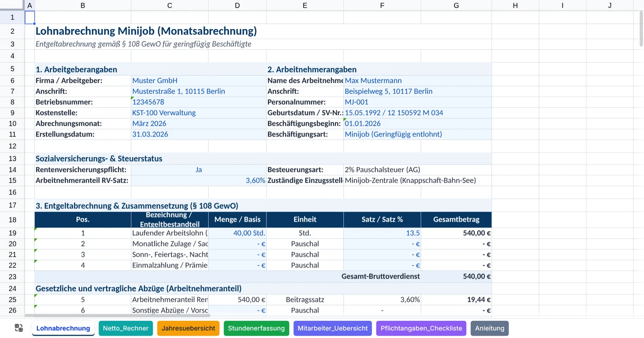Click 'Gesamtbetrag' table header
644x338 pixels.
click(456, 220)
